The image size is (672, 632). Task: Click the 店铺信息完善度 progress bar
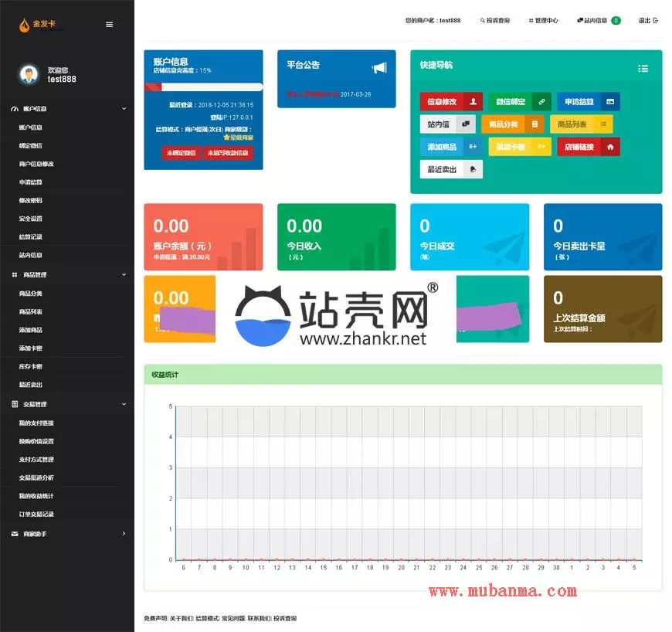click(203, 87)
